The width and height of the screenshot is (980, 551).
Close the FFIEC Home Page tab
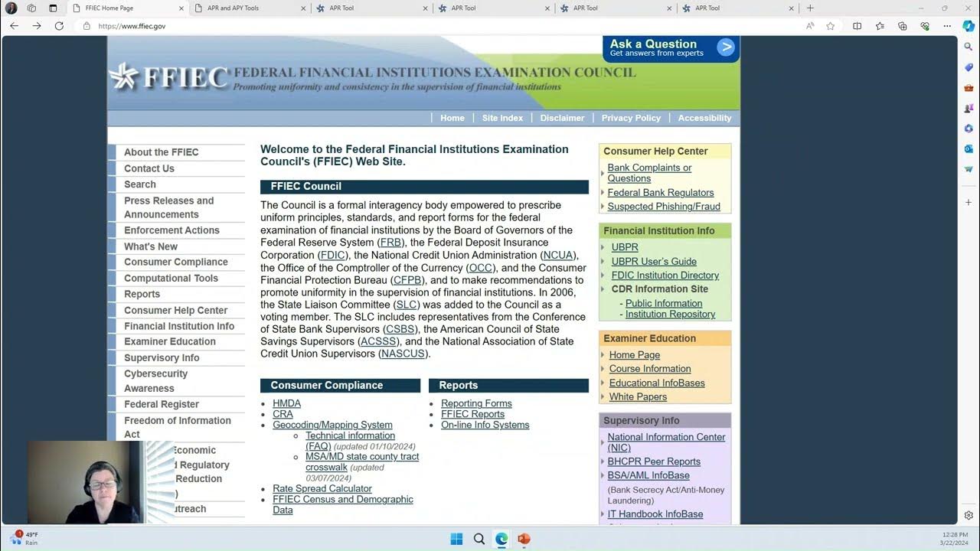coord(181,8)
